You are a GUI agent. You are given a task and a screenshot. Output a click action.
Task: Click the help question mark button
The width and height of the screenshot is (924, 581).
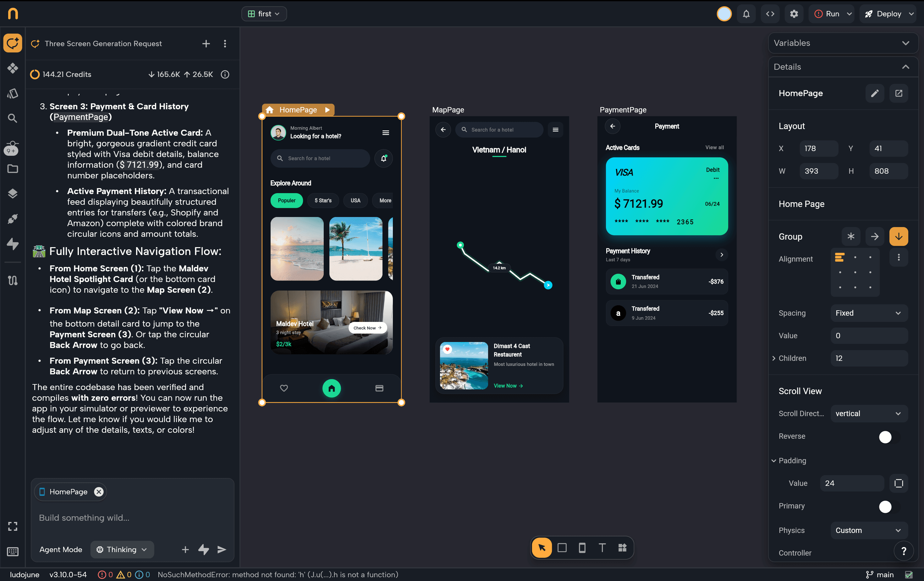[904, 551]
